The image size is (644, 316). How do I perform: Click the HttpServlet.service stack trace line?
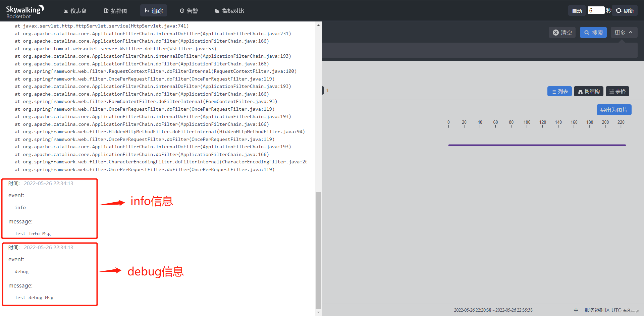pyautogui.click(x=102, y=26)
